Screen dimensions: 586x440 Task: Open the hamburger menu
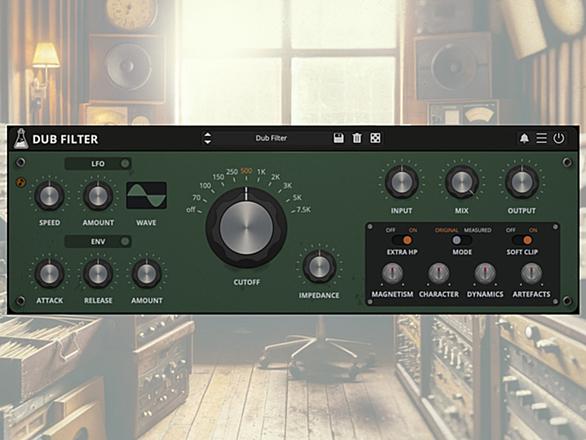tap(542, 138)
